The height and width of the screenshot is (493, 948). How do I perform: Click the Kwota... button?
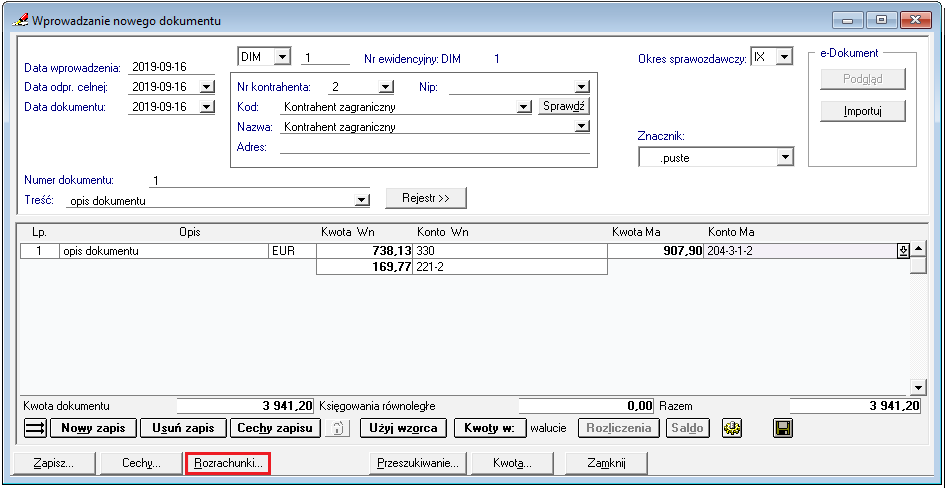pyautogui.click(x=512, y=463)
